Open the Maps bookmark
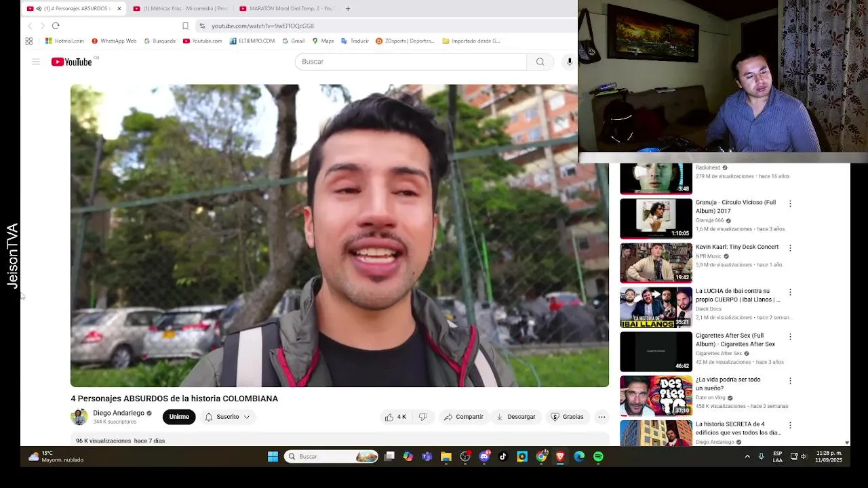The width and height of the screenshot is (868, 488). click(x=323, y=41)
